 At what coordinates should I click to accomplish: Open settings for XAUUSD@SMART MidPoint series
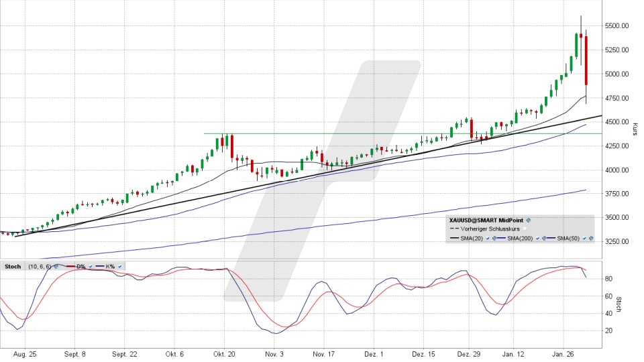(x=529, y=219)
